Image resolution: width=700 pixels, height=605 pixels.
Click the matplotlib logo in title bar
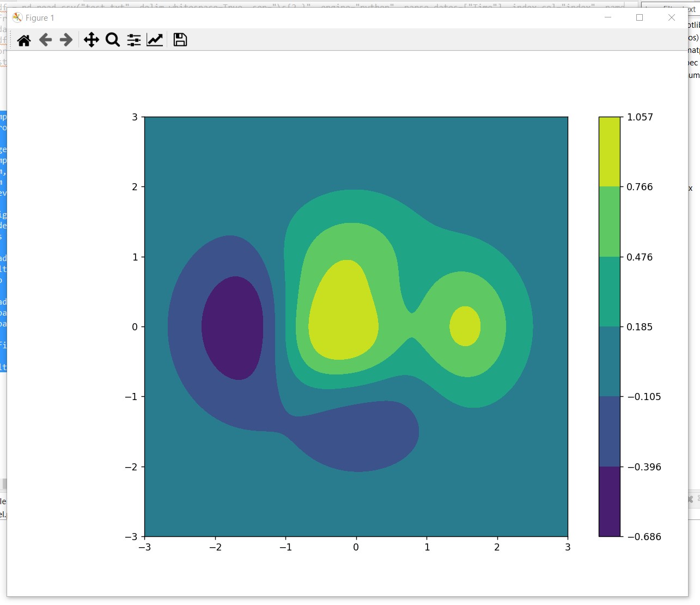17,17
